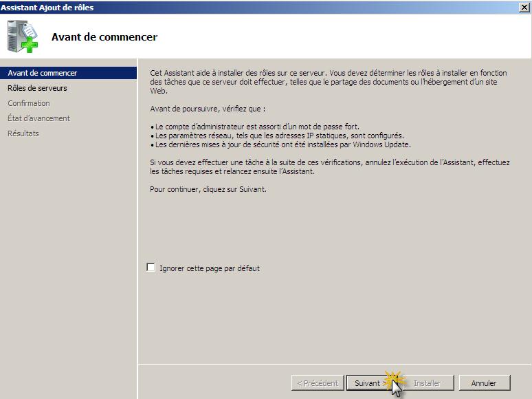Click the network settings static IP bullet

279,136
